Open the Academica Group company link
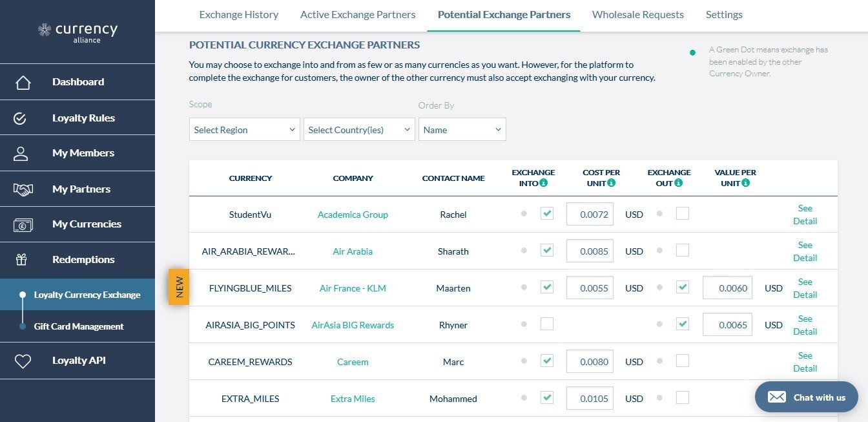The height and width of the screenshot is (422, 868). point(353,215)
